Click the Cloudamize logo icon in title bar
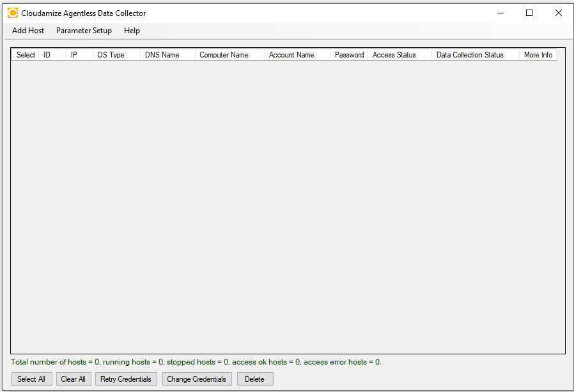Image resolution: width=574 pixels, height=392 pixels. (x=12, y=13)
